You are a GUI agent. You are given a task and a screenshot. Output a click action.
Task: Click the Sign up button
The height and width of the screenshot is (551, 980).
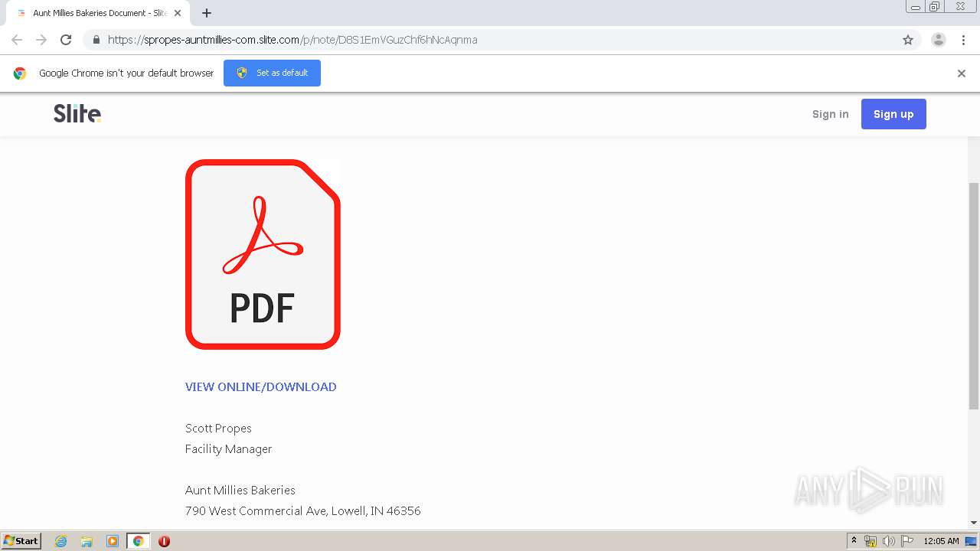[x=893, y=114]
